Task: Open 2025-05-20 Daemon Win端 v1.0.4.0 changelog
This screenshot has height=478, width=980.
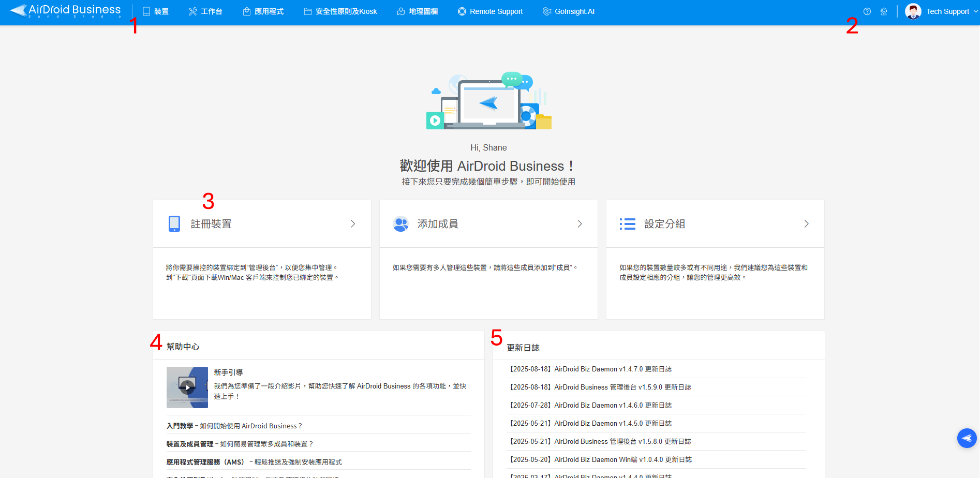Action: tap(600, 459)
